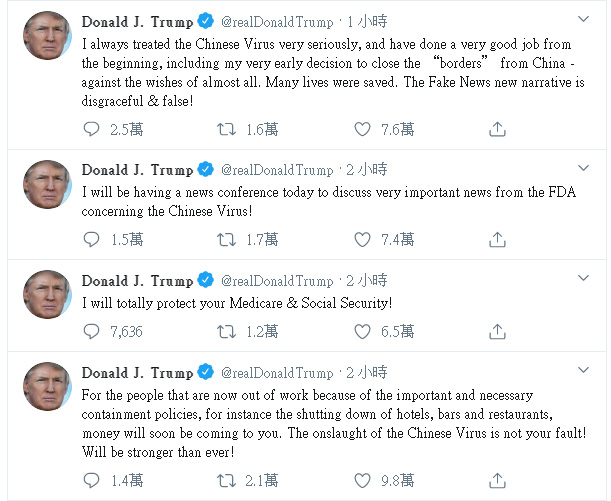611x501 pixels.
Task: Expand options for the FDA tweet
Action: [x=584, y=169]
